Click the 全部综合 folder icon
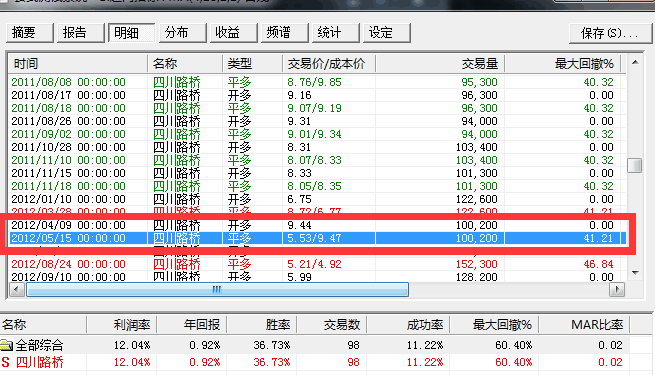This screenshot has width=655, height=375. (7, 345)
